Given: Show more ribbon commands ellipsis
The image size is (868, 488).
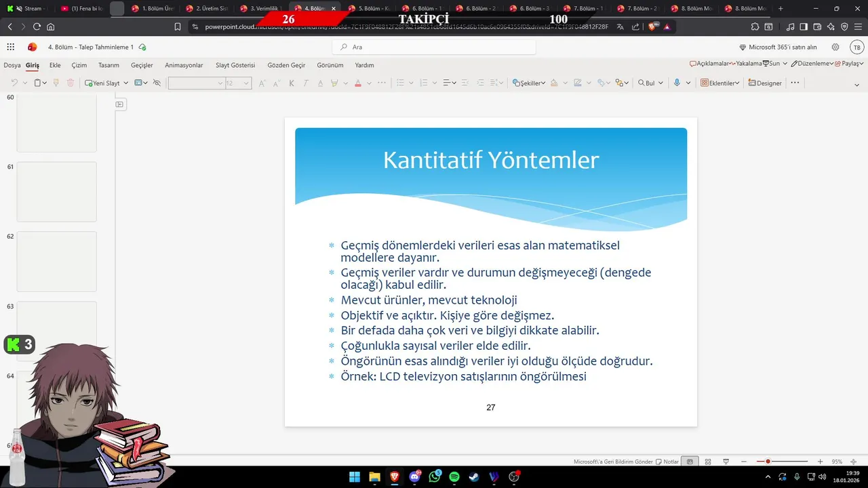Looking at the screenshot, I should 795,83.
